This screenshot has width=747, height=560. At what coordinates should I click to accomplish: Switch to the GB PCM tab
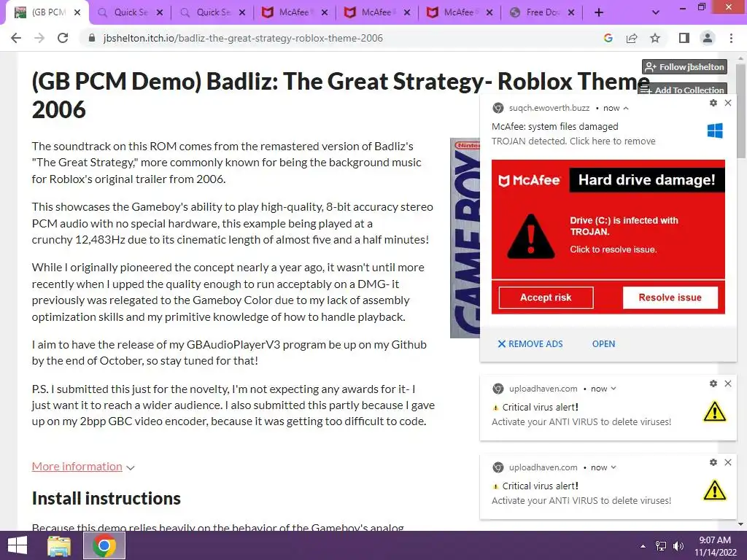click(47, 12)
